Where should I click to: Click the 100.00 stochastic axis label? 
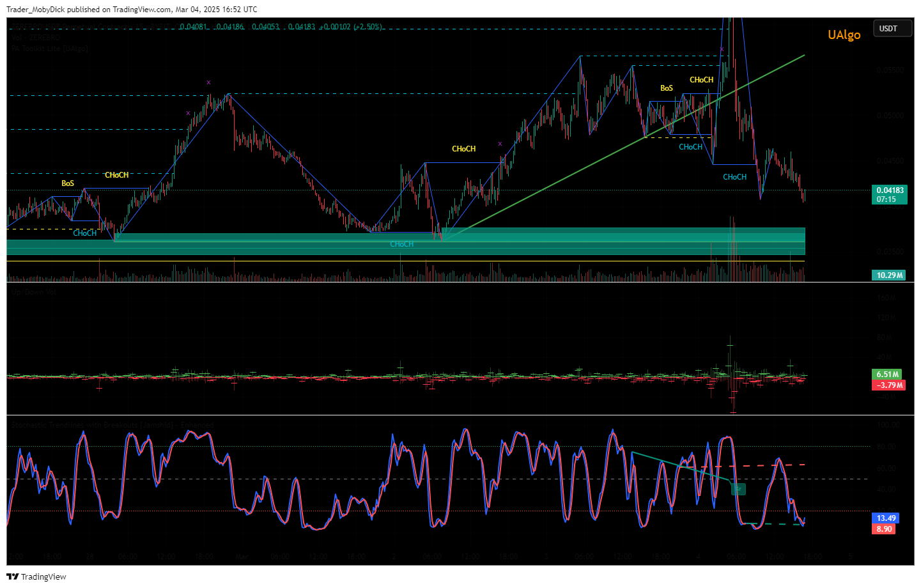[888, 425]
